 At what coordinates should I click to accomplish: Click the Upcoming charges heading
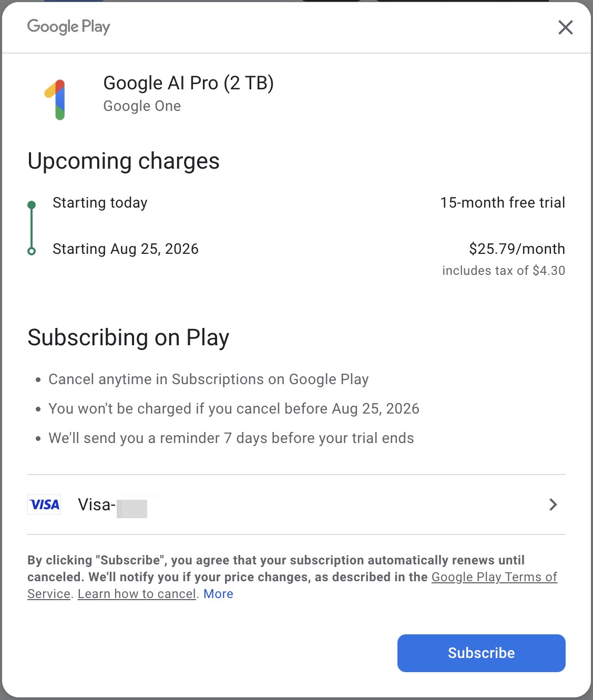pyautogui.click(x=124, y=161)
